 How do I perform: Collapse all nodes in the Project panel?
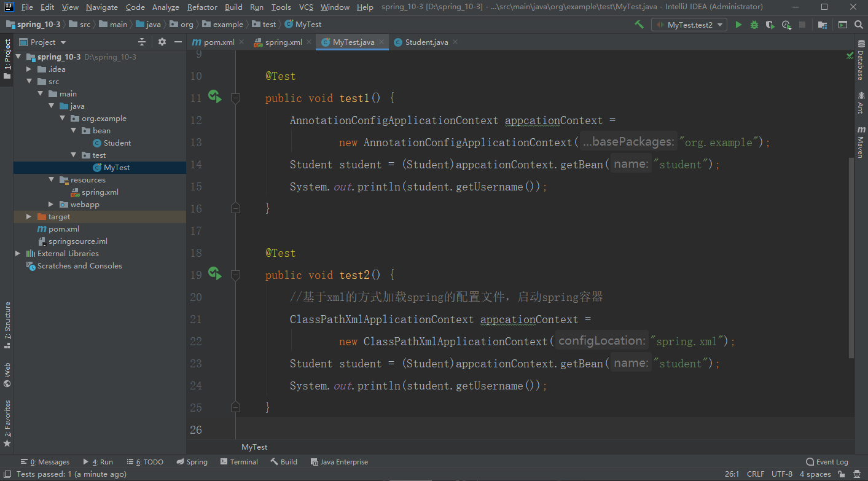142,42
